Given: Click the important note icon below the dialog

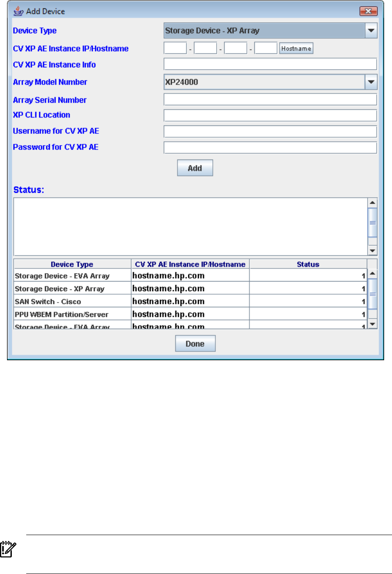Looking at the screenshot, I should pos(7,550).
